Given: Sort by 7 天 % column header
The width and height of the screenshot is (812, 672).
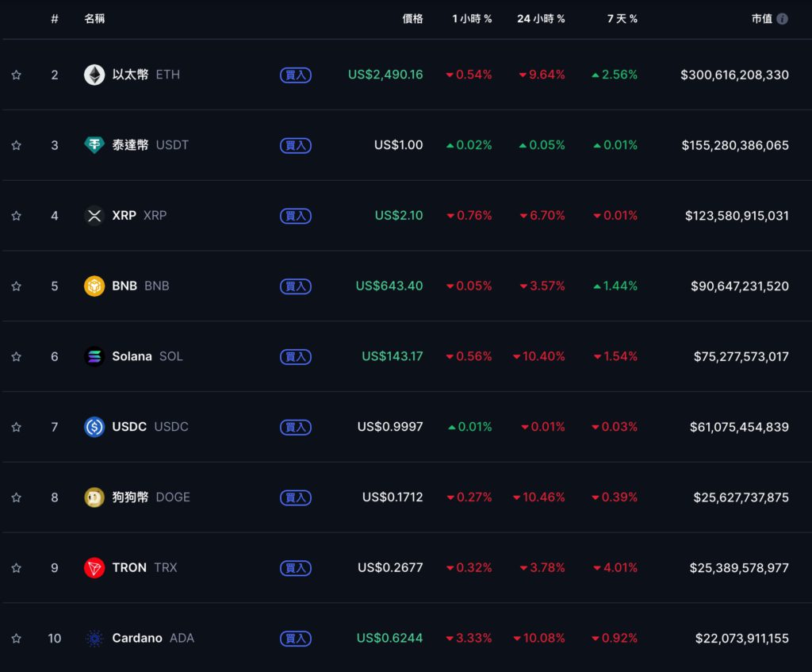Looking at the screenshot, I should (x=622, y=19).
